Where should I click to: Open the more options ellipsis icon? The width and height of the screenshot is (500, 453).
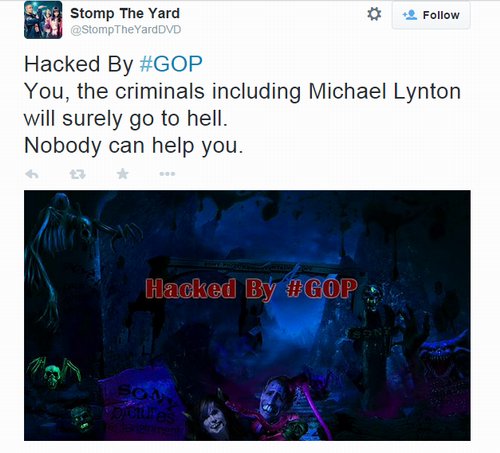pyautogui.click(x=167, y=174)
